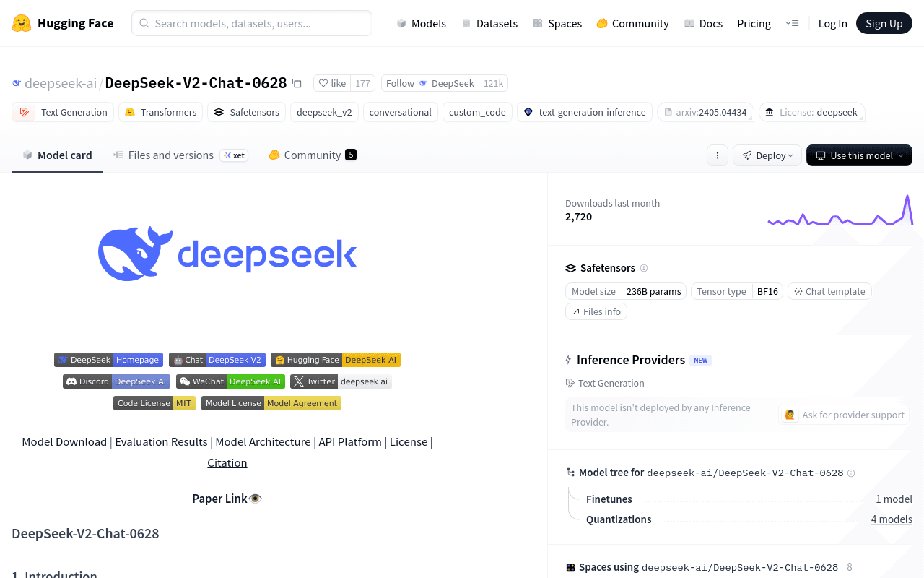Focus the search models input field
Screen dimensions: 924x578
[252, 23]
